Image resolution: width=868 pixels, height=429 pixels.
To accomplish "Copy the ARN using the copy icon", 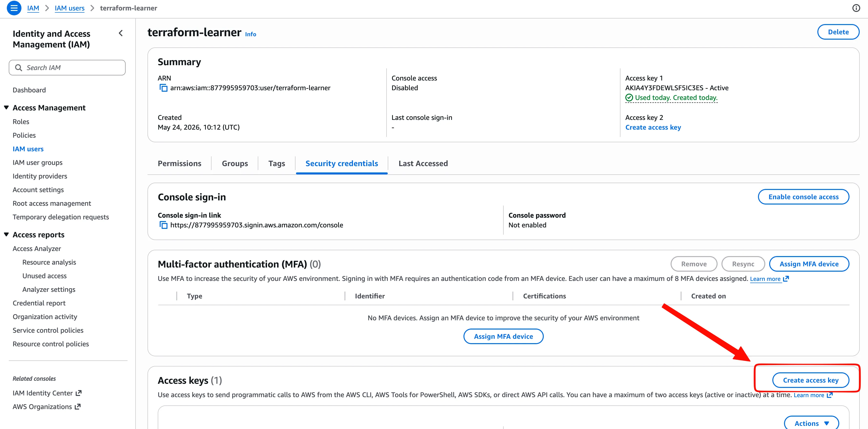I will click(163, 88).
